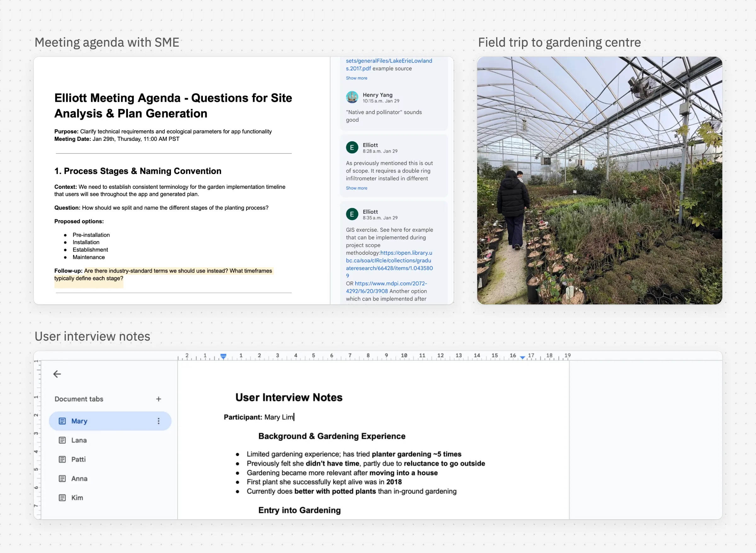The width and height of the screenshot is (756, 553).
Task: Click the document icon beside Lana tab
Action: 62,440
